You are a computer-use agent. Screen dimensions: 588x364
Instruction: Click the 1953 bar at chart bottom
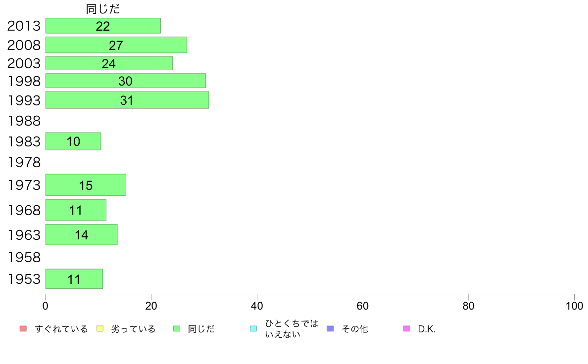(74, 279)
